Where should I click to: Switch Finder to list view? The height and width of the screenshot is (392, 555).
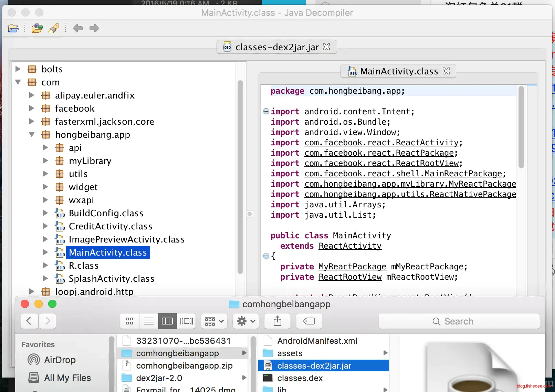coord(148,321)
